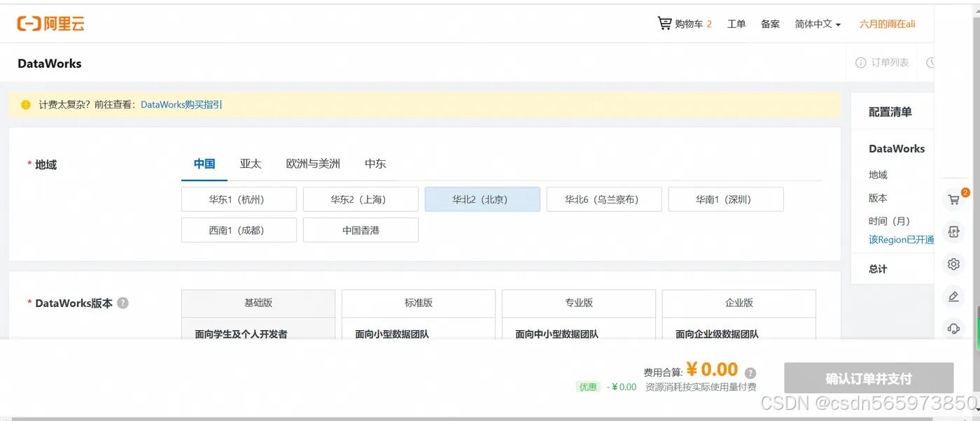
Task: Click the yellow notice warning icon
Action: (x=26, y=105)
